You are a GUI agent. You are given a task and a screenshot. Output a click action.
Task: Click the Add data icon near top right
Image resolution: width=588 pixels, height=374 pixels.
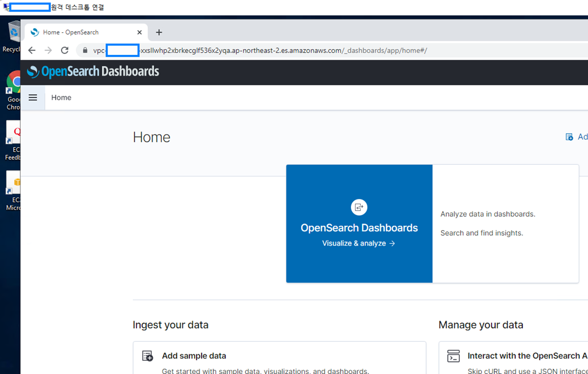click(569, 137)
